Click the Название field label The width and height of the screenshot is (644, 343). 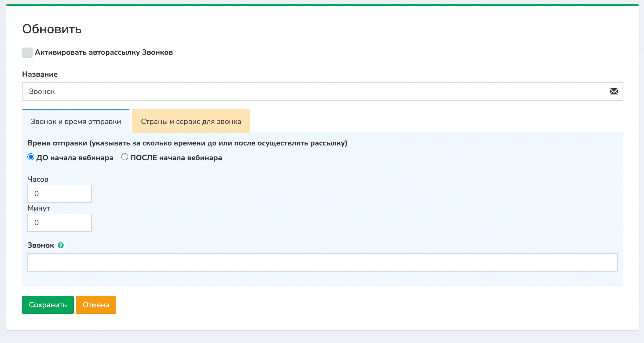40,74
